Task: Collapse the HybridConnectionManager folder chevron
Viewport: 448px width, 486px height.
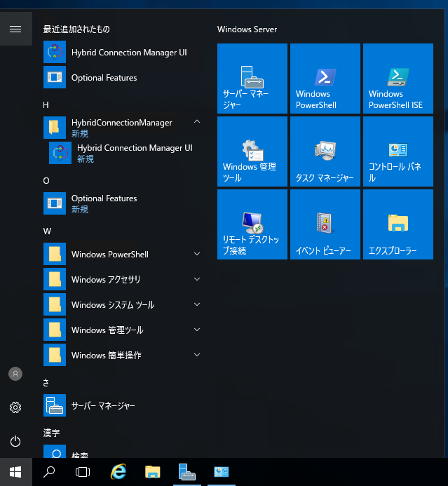Action: [x=197, y=122]
